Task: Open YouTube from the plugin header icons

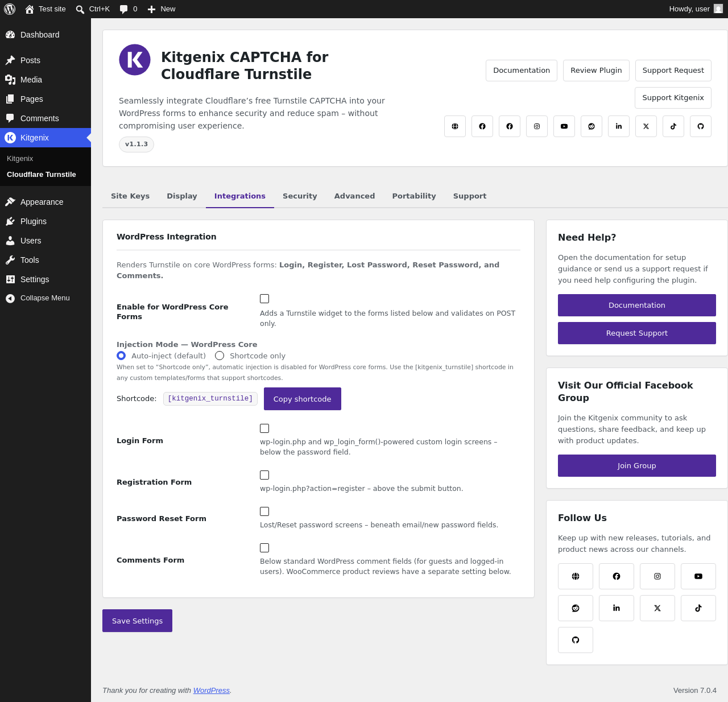Action: pos(564,126)
